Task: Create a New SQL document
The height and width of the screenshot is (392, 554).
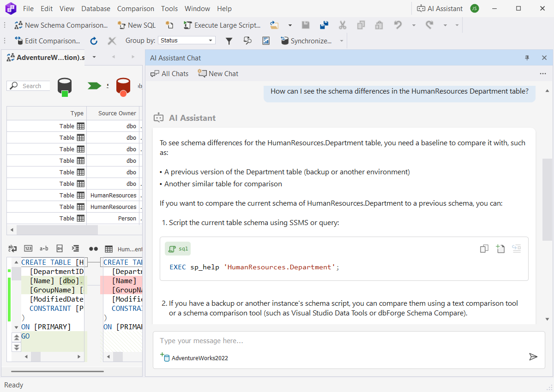Action: (136, 25)
